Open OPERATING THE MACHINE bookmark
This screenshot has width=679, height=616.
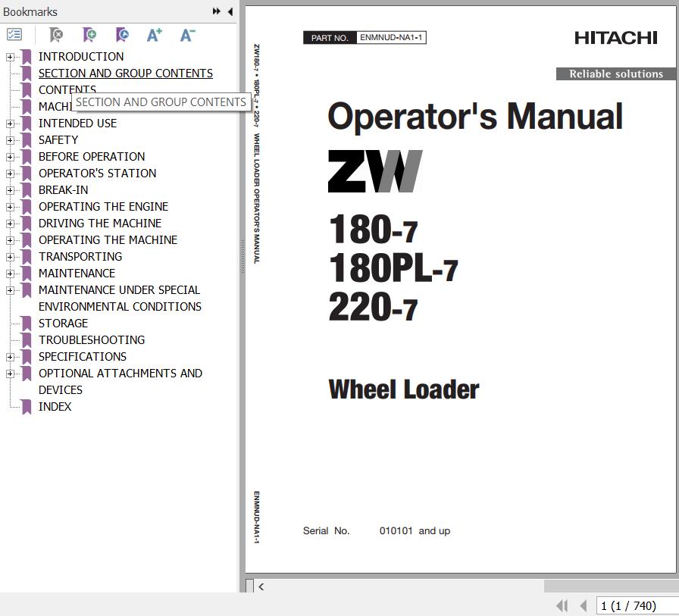pos(108,240)
